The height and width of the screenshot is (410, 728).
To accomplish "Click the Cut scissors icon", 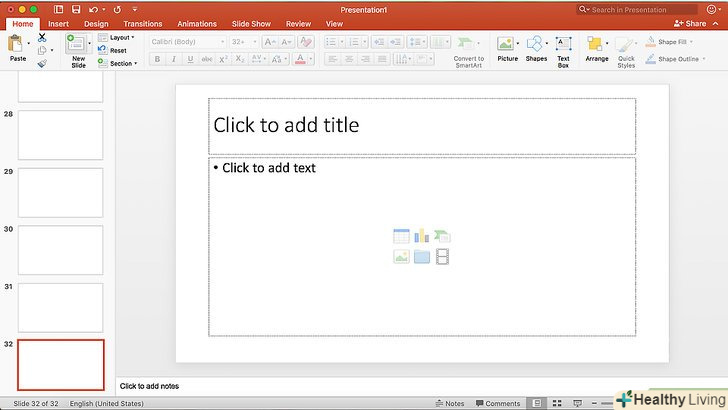I will [x=42, y=37].
